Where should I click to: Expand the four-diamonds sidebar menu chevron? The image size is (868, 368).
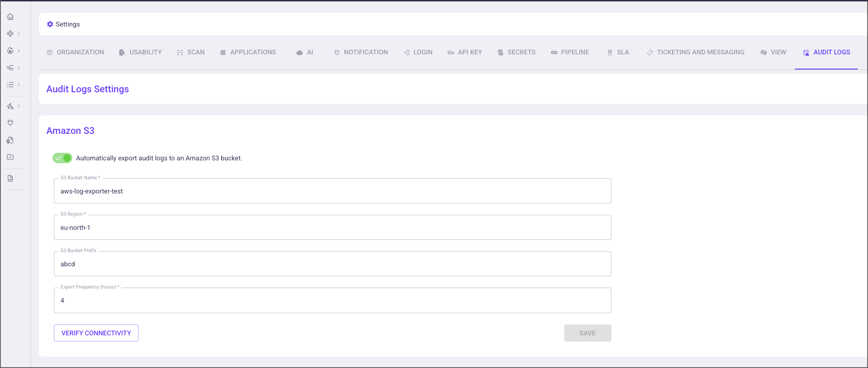click(19, 34)
